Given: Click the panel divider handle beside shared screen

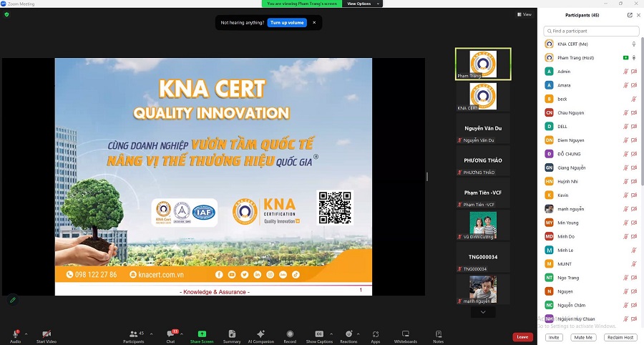Looking at the screenshot, I should coord(427,177).
